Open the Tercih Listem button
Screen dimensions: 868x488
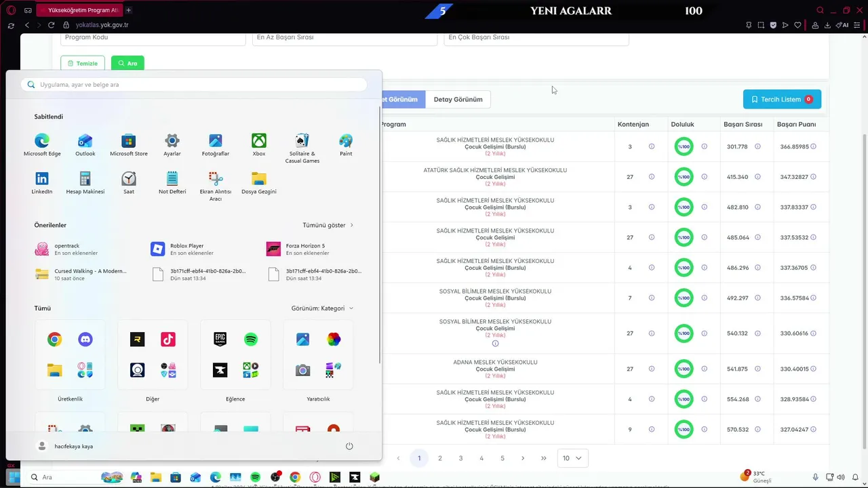tap(782, 100)
